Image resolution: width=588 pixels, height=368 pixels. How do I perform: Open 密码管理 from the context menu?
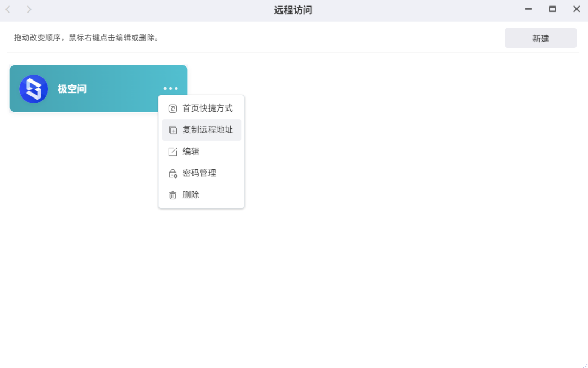pyautogui.click(x=199, y=174)
